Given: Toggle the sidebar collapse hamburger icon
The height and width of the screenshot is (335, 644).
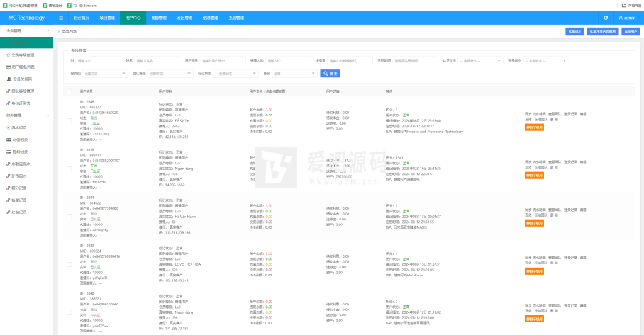Looking at the screenshot, I should [x=61, y=18].
